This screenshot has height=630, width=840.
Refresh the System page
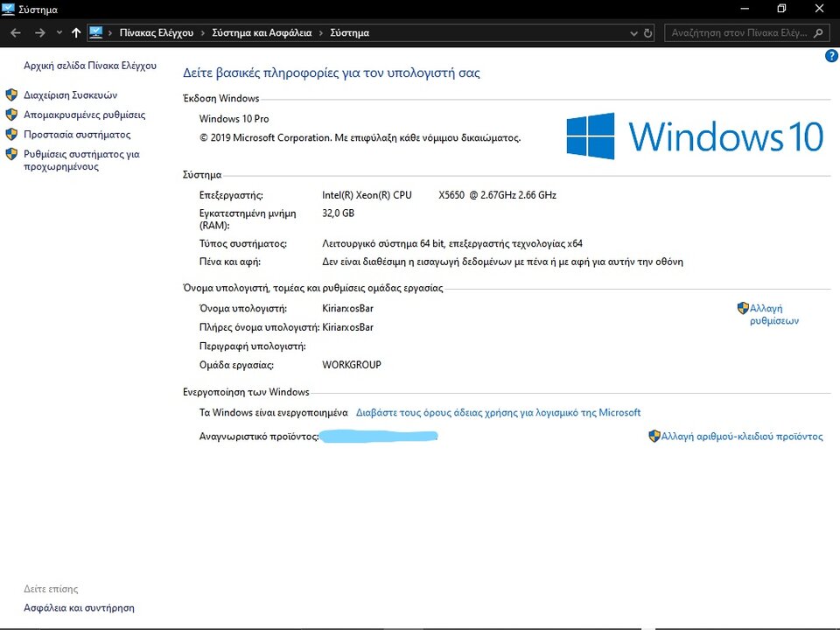tap(647, 33)
